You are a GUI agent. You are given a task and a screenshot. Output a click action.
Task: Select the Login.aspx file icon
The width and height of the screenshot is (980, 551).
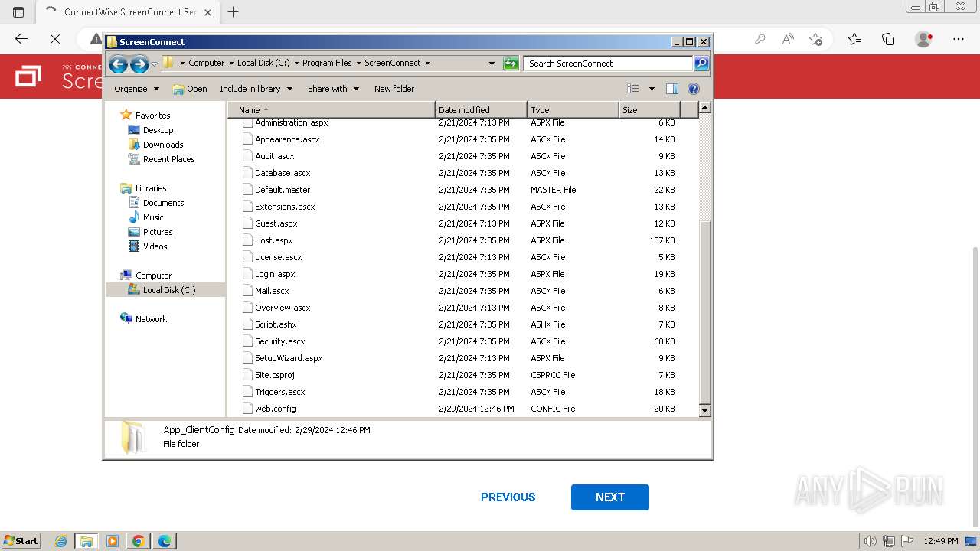[x=247, y=274]
